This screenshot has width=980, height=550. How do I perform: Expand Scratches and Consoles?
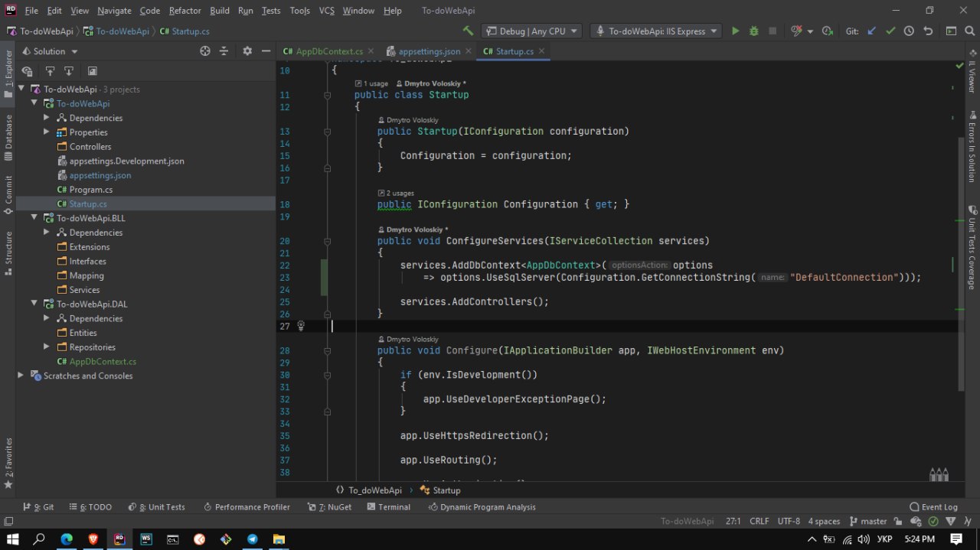tap(21, 376)
